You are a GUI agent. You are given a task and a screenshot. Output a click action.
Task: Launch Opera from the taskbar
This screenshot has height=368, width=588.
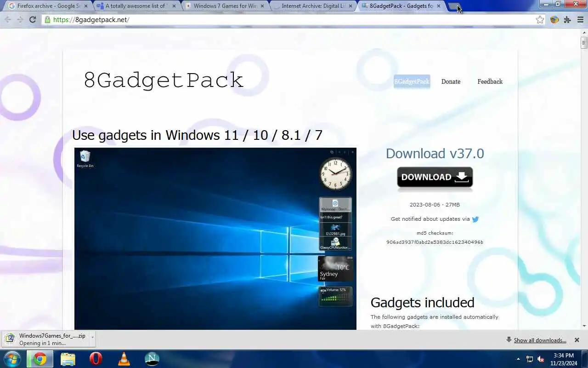tap(96, 359)
